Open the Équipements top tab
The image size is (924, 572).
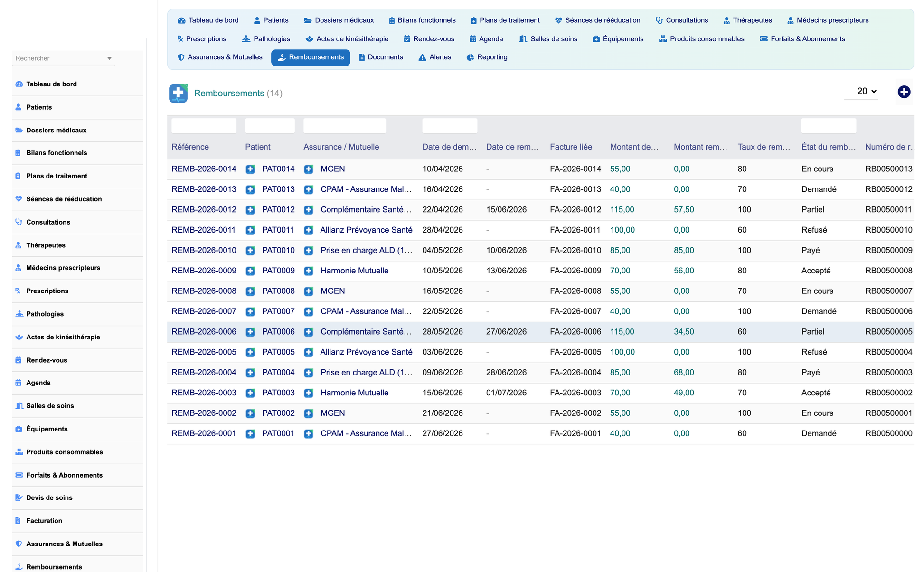(x=618, y=39)
